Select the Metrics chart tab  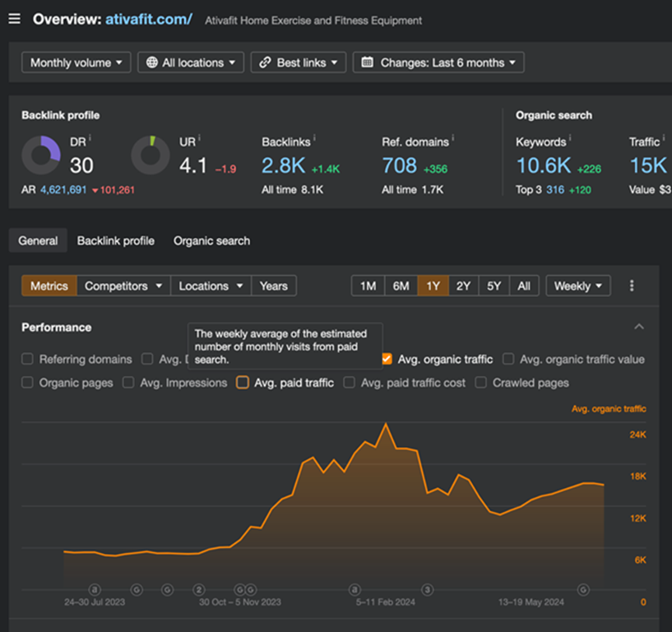(49, 286)
